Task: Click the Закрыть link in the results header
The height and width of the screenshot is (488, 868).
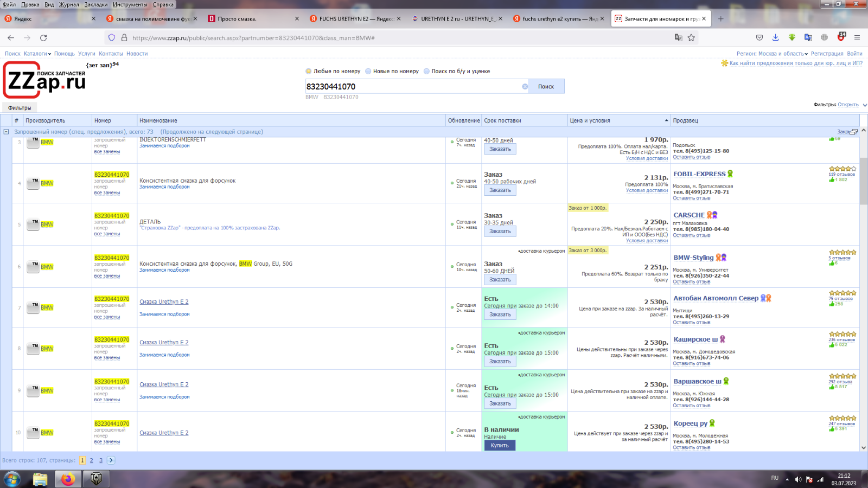Action: pyautogui.click(x=844, y=132)
